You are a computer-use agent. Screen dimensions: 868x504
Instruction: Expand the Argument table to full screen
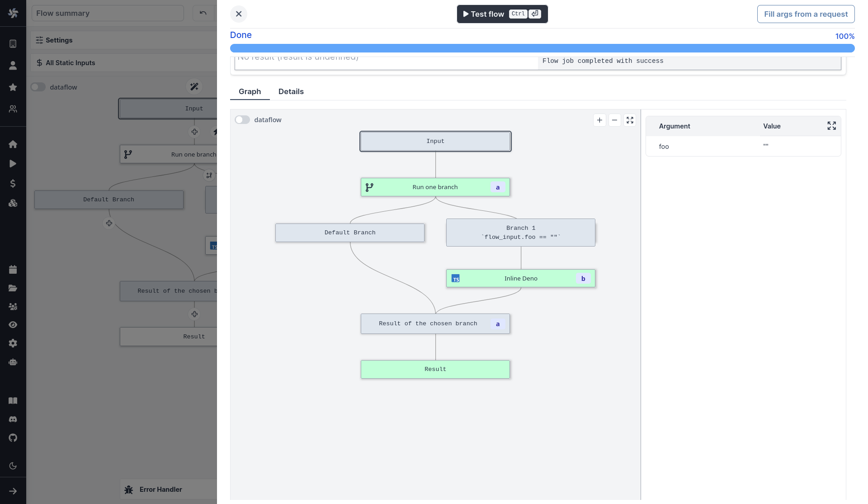pyautogui.click(x=831, y=126)
